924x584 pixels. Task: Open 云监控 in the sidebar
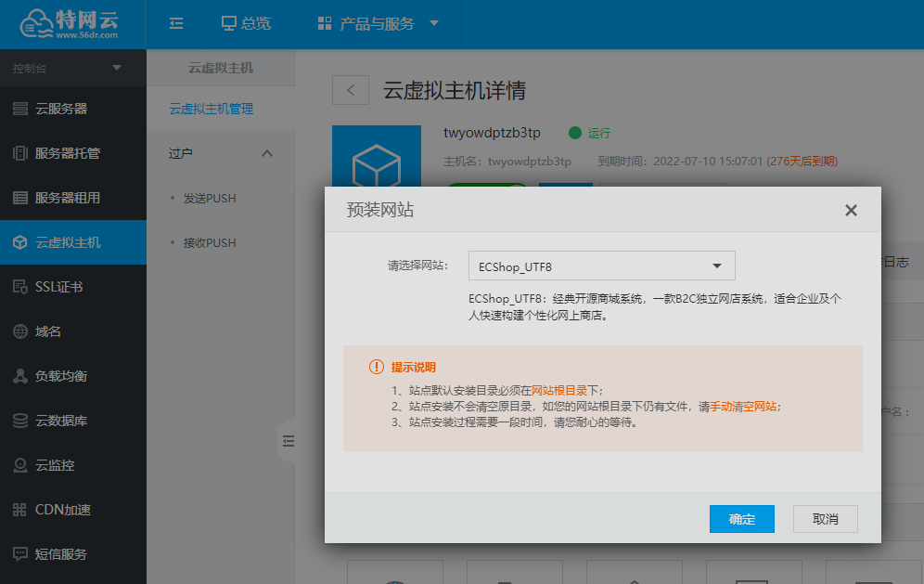point(73,465)
